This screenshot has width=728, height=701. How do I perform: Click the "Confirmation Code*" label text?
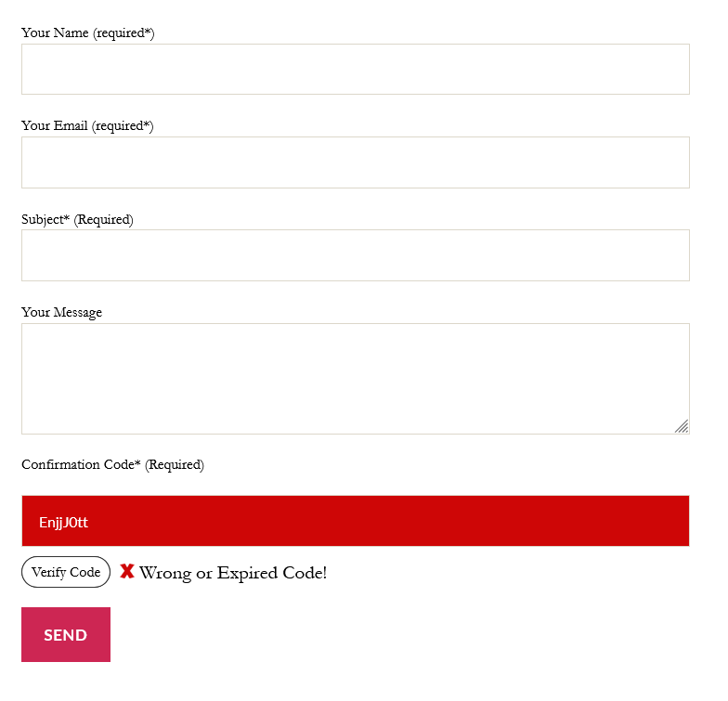pos(81,465)
